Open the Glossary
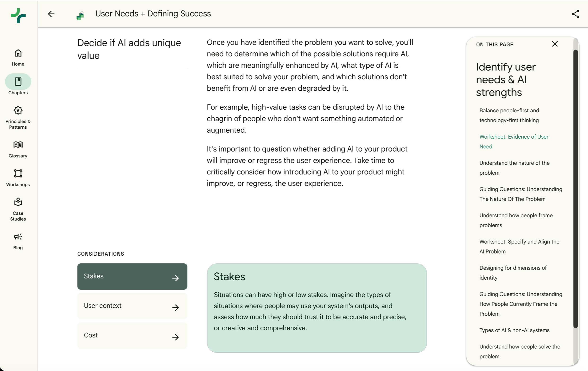 [18, 149]
